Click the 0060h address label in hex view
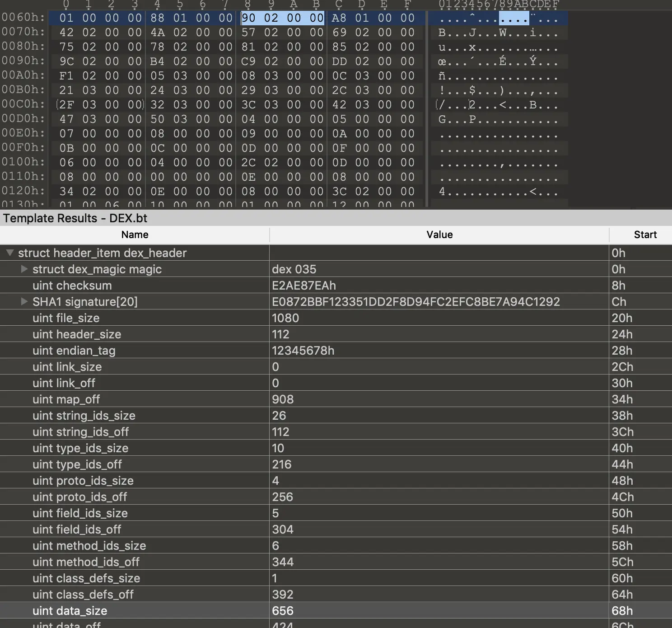672x628 pixels. (23, 18)
